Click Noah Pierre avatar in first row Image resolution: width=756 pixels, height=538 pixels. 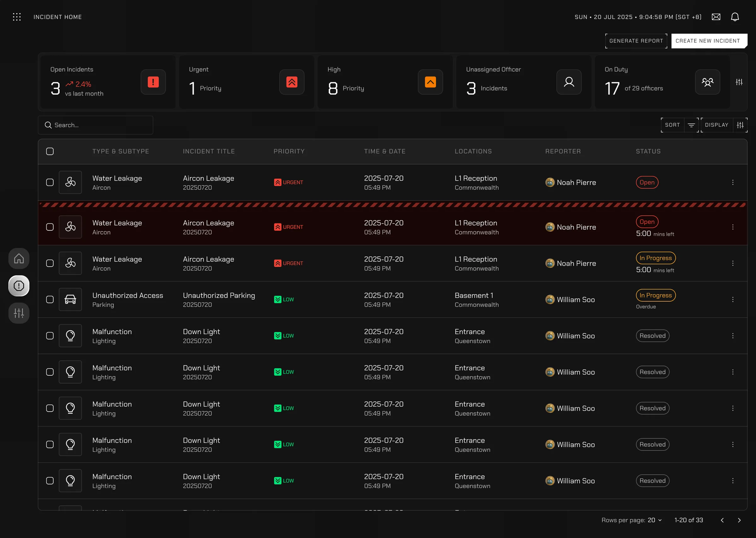(550, 182)
